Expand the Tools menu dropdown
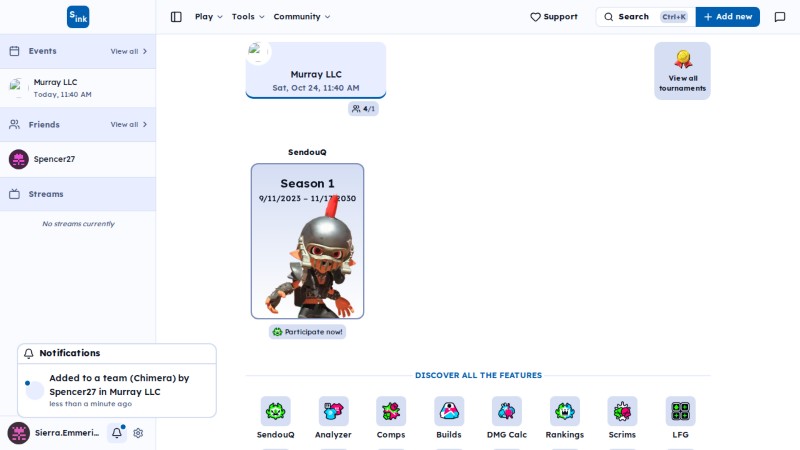 pyautogui.click(x=248, y=17)
